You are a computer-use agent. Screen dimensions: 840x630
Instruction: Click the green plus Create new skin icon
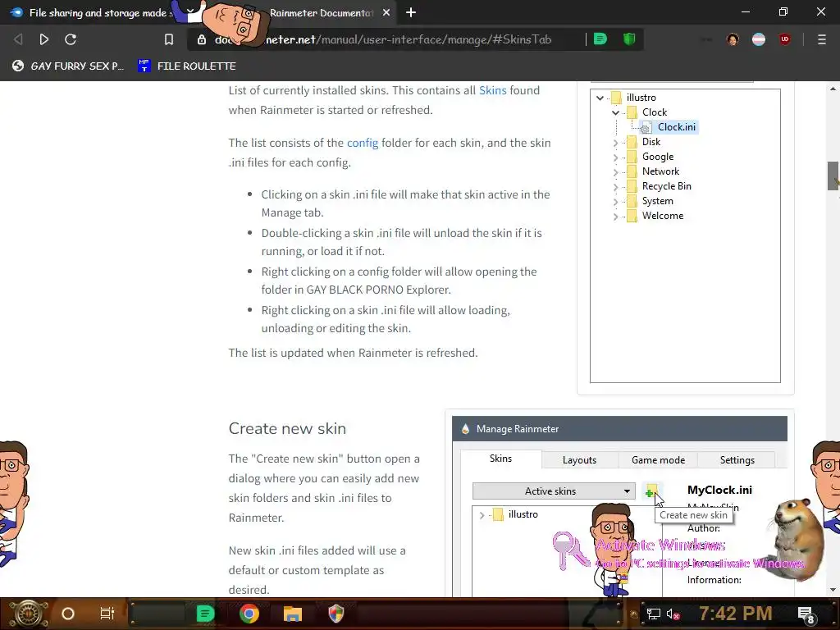pos(651,492)
